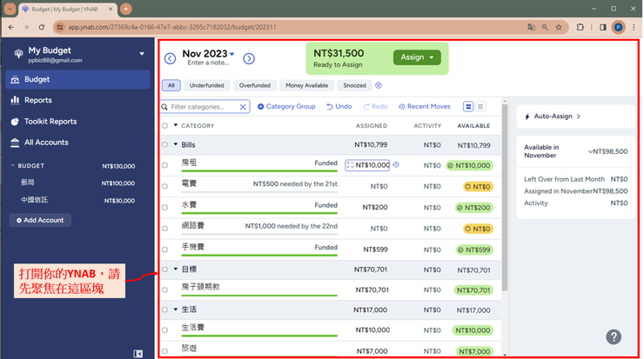Viewport: 644px width, 359px height.
Task: Toggle select-all checkbox in CATEGORY header
Action: pyautogui.click(x=165, y=126)
